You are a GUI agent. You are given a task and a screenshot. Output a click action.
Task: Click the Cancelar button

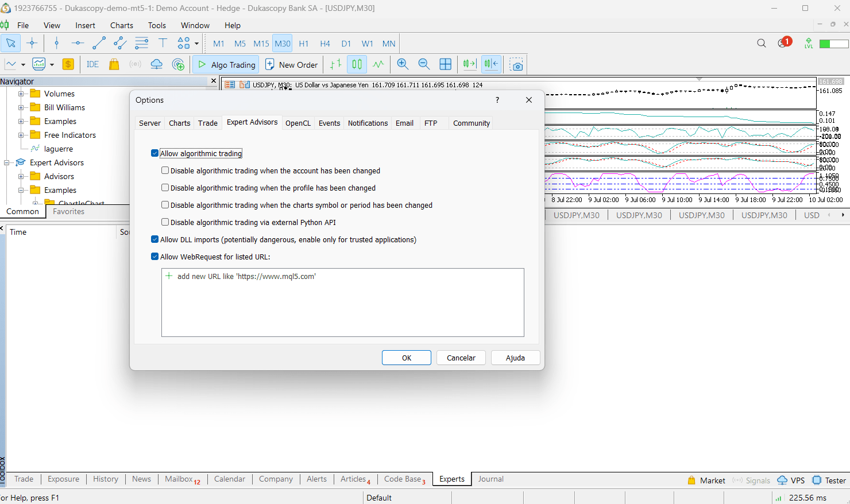pyautogui.click(x=461, y=358)
